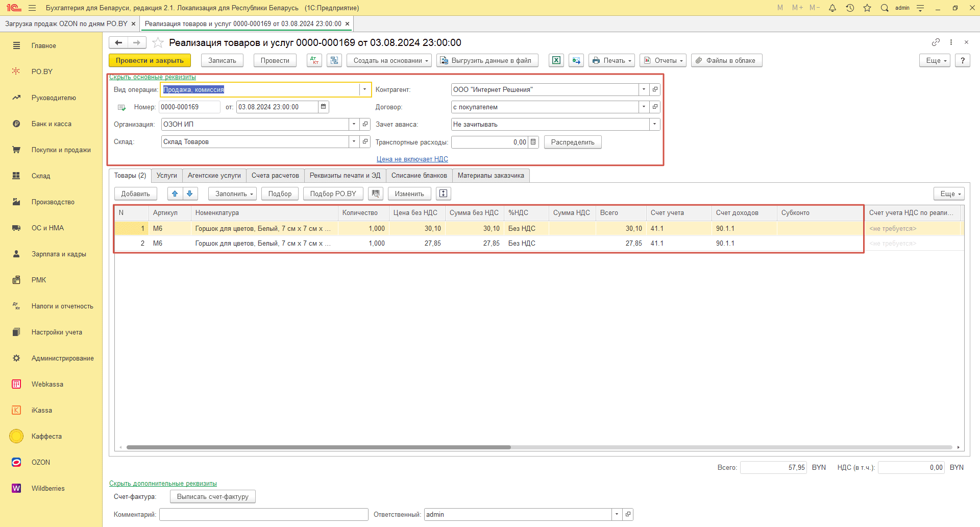The width and height of the screenshot is (980, 527).
Task: Open Контрагент record via open icon
Action: [655, 89]
